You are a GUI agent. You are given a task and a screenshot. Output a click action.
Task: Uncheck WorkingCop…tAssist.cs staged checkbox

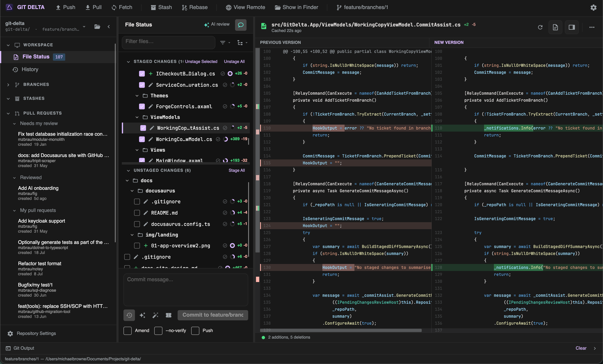click(x=143, y=128)
